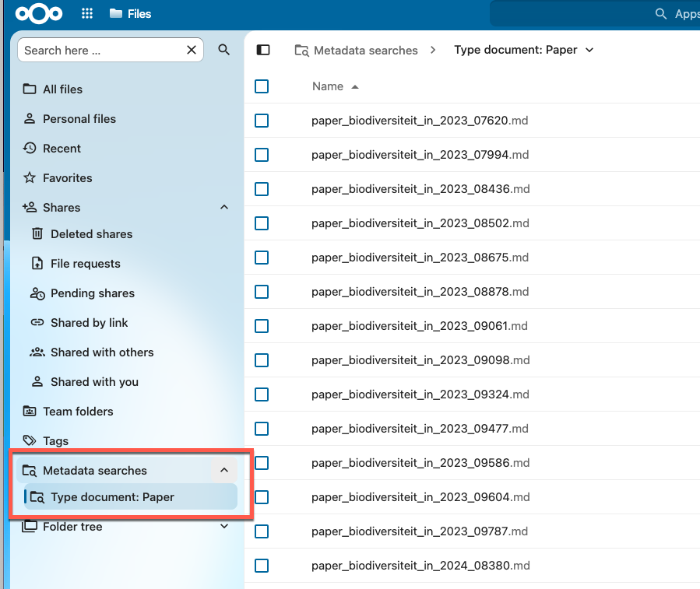Open file paper_biodiversiteit_in_2023_09604.md
The width and height of the screenshot is (700, 589).
(x=420, y=497)
